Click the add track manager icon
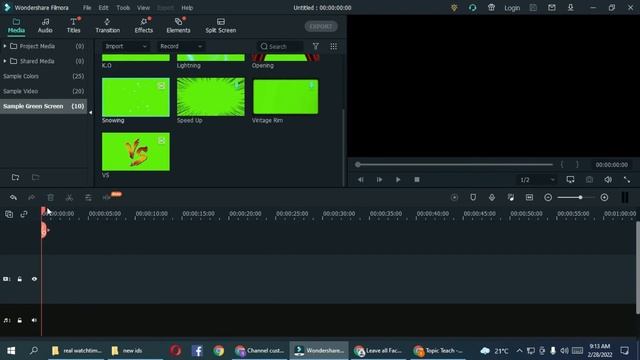The width and height of the screenshot is (640, 360). [9, 214]
